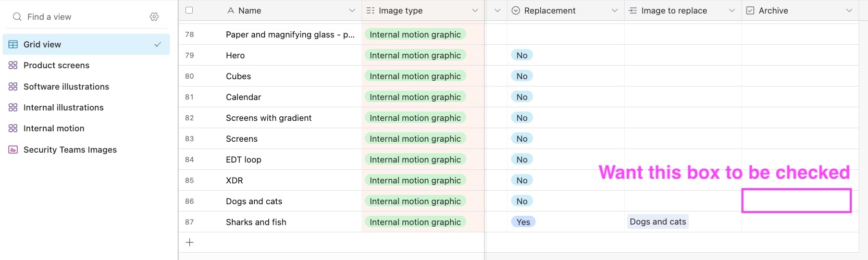This screenshot has height=260, width=868.
Task: Switch to Product screens view
Action: tap(86, 65)
